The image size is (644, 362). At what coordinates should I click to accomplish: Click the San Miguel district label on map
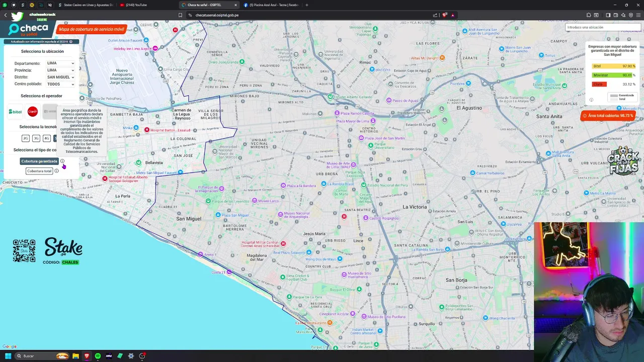pyautogui.click(x=189, y=219)
